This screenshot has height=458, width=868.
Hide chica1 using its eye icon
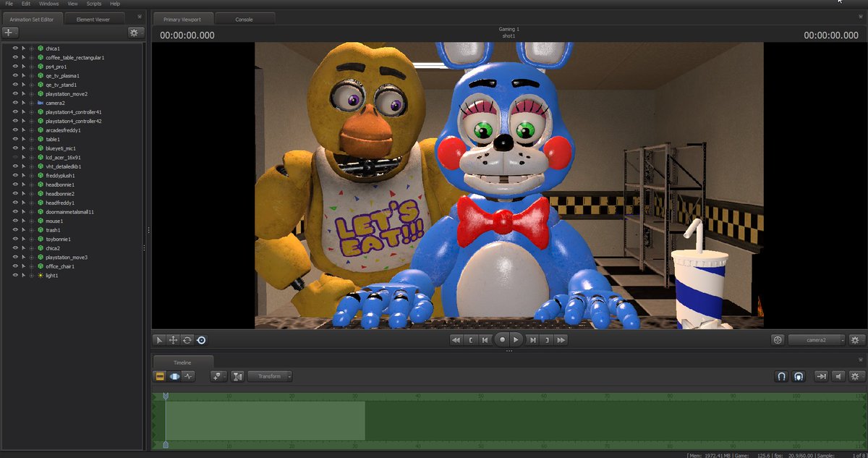pyautogui.click(x=14, y=48)
